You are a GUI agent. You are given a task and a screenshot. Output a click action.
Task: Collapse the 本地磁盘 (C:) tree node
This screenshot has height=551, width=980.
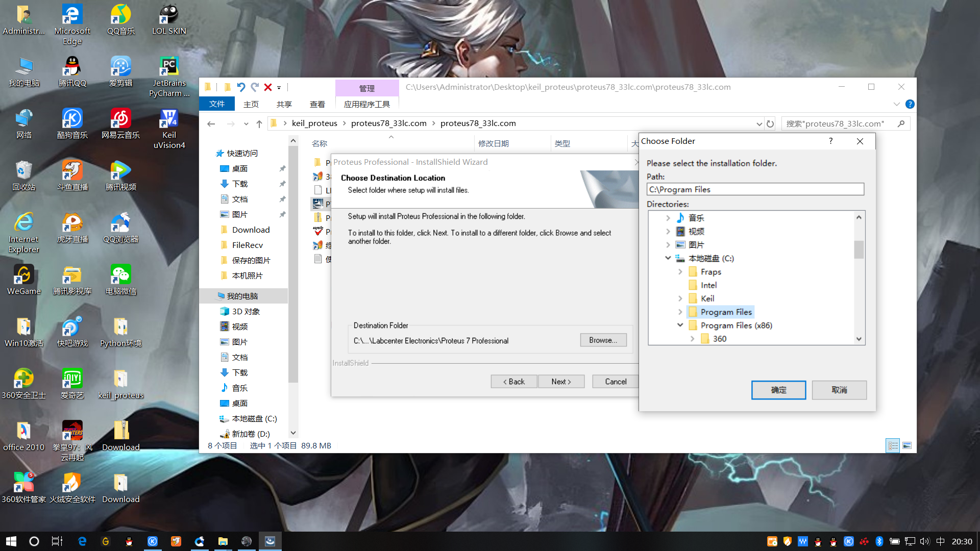(x=668, y=258)
